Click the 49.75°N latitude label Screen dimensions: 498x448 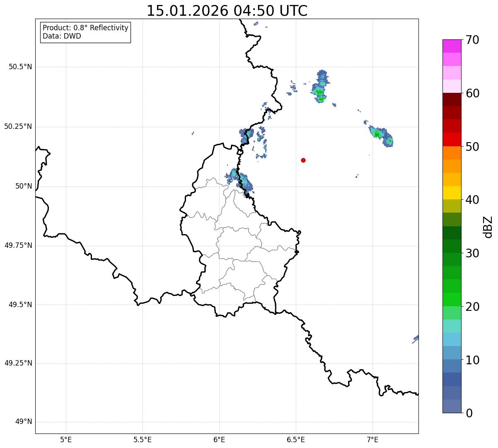pyautogui.click(x=18, y=245)
